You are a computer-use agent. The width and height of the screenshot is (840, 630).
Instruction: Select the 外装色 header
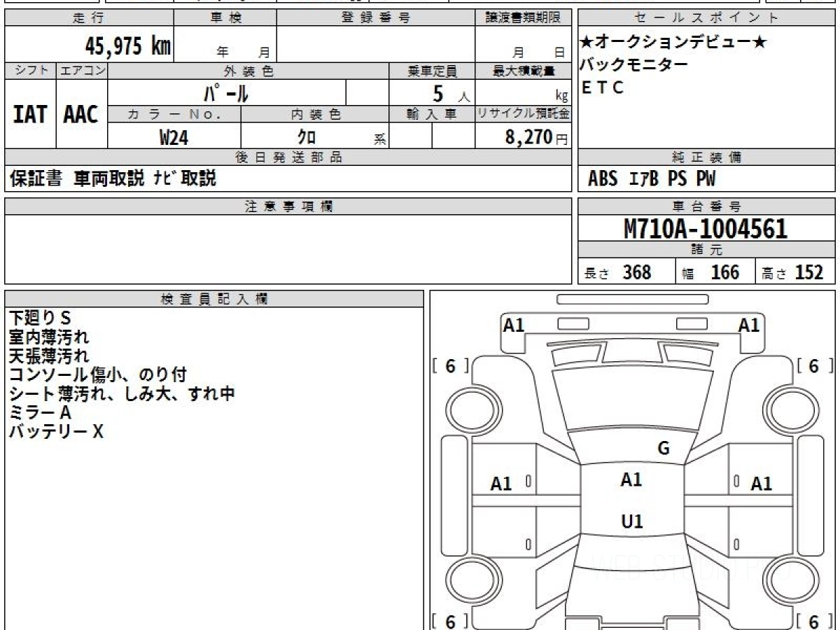tap(248, 71)
